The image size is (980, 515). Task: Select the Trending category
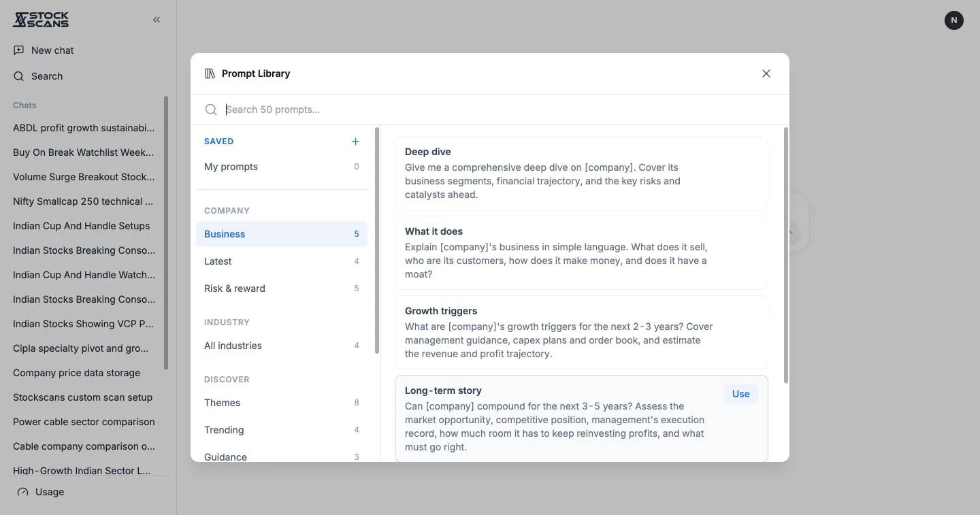(x=282, y=430)
